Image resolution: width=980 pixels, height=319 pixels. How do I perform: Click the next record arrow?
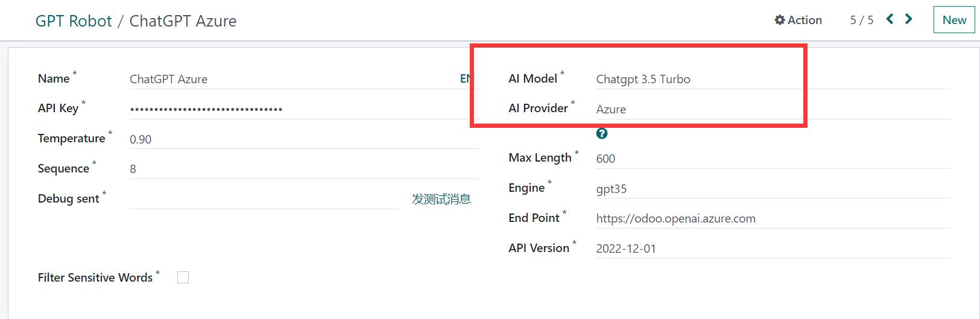(908, 19)
